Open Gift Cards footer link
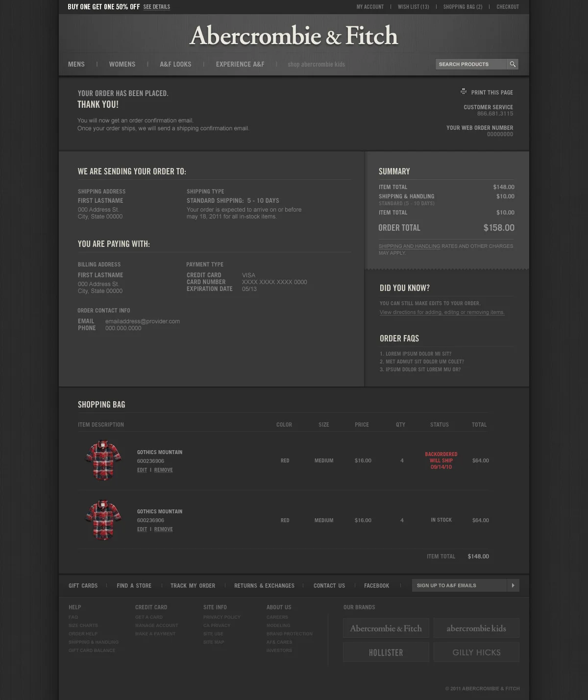 pos(83,586)
